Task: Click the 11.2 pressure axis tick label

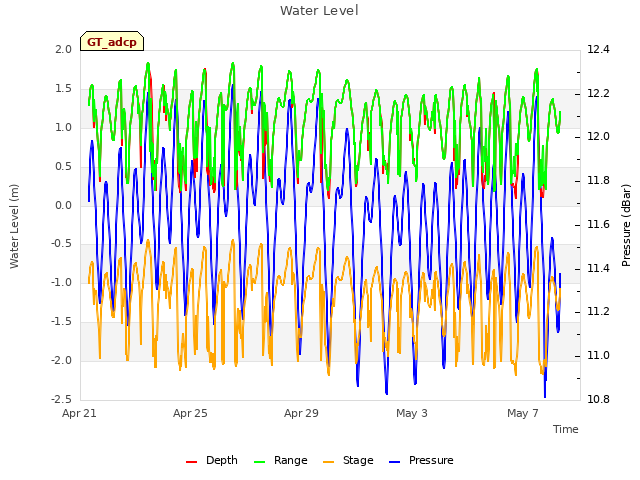Action: pos(598,311)
